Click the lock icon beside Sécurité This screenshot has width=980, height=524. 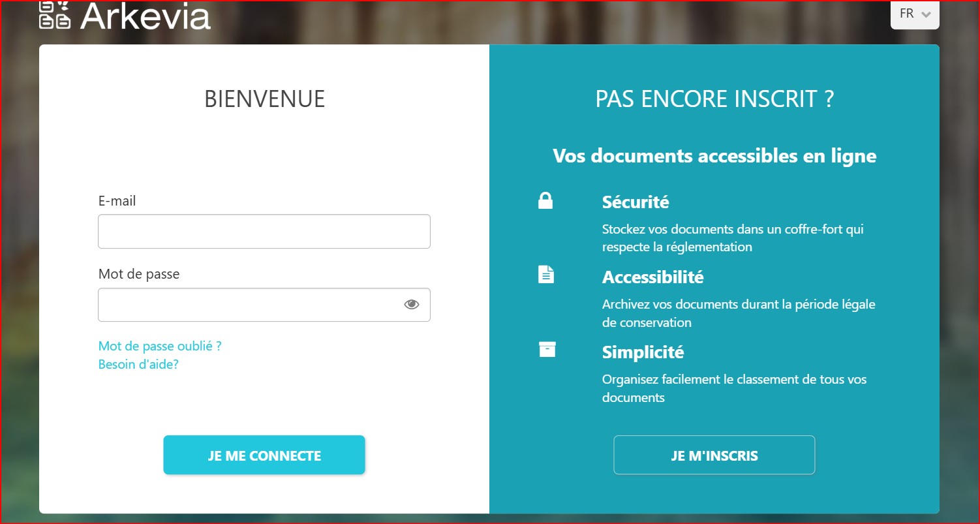click(x=547, y=200)
